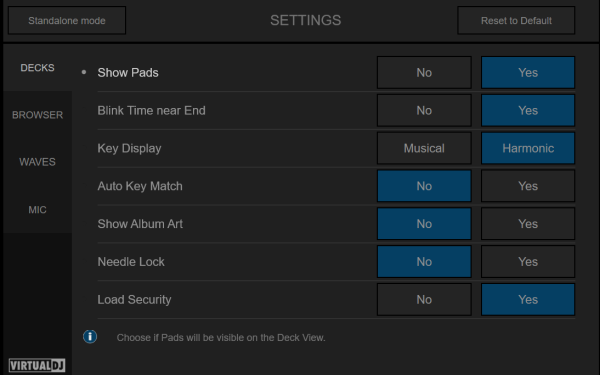Click the Standalone mode button

click(x=67, y=20)
